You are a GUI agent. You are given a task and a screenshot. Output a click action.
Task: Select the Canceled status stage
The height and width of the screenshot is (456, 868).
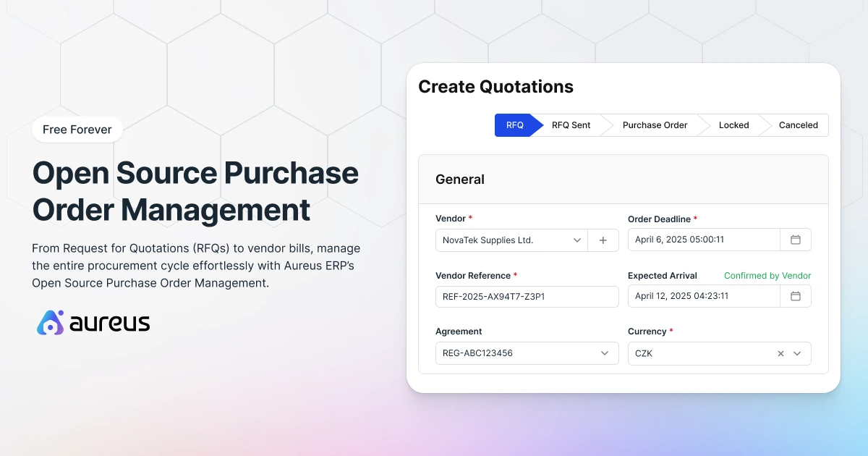click(x=798, y=125)
